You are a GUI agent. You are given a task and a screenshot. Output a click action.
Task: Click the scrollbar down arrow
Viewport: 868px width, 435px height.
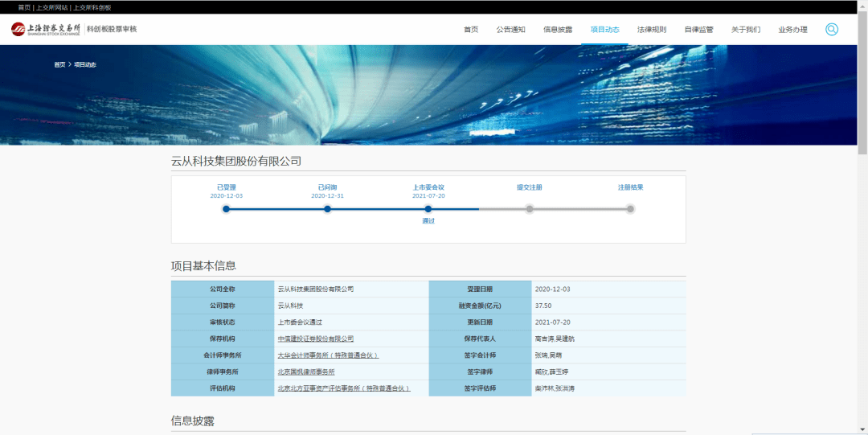click(x=862, y=429)
